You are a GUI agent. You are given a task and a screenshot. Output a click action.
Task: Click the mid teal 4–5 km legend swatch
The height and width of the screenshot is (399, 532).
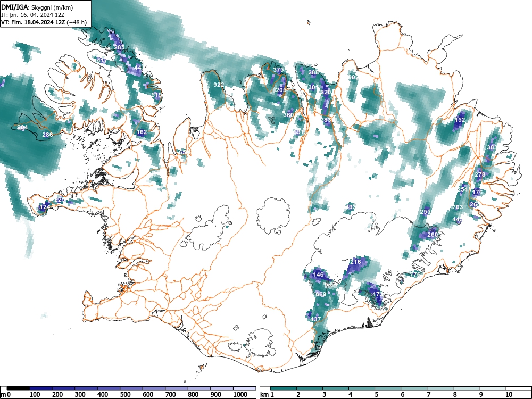362,388
